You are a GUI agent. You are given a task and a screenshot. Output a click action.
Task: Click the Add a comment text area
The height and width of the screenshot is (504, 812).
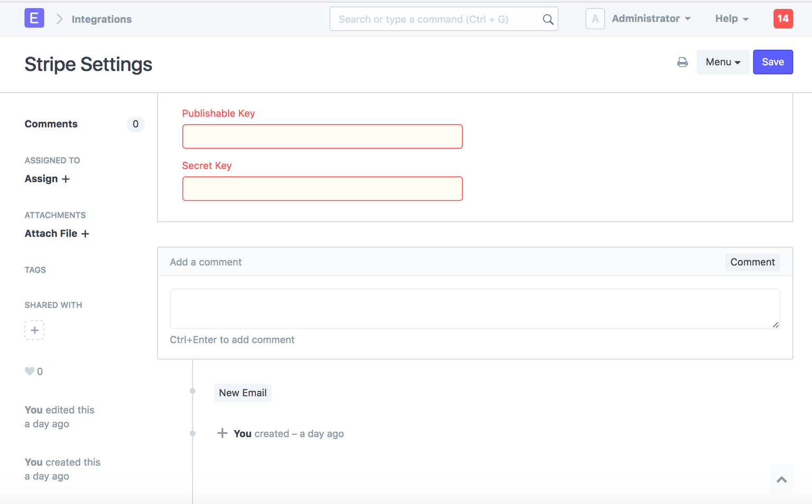[474, 308]
